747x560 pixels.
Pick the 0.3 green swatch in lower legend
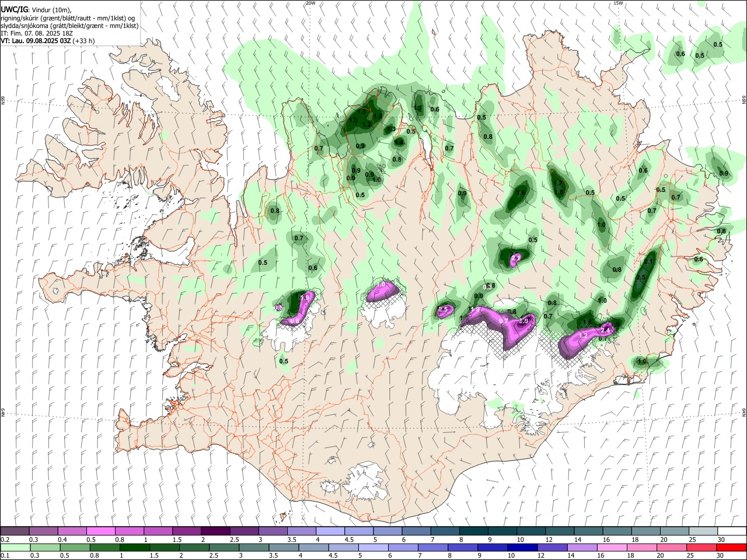[x=46, y=547]
